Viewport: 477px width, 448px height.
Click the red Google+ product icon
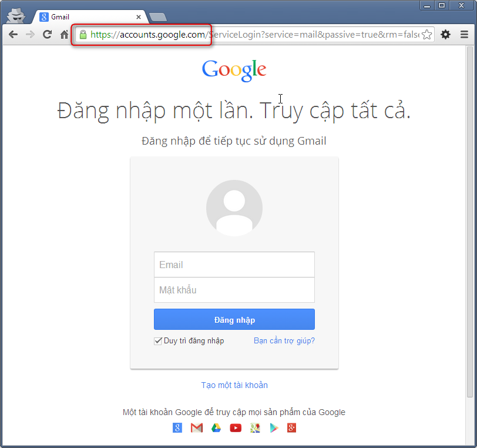click(x=291, y=428)
